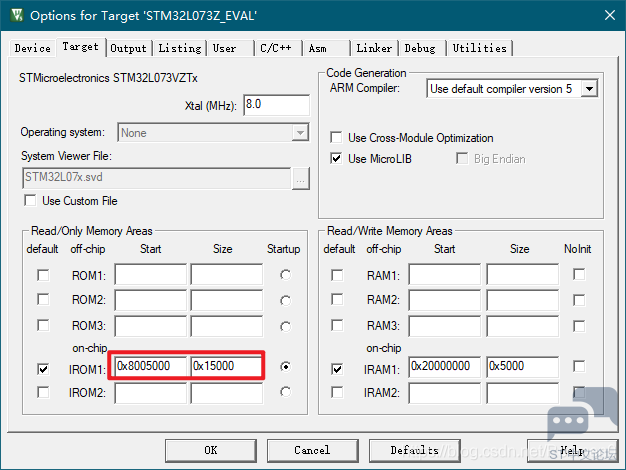Open the Listing tab

(180, 48)
